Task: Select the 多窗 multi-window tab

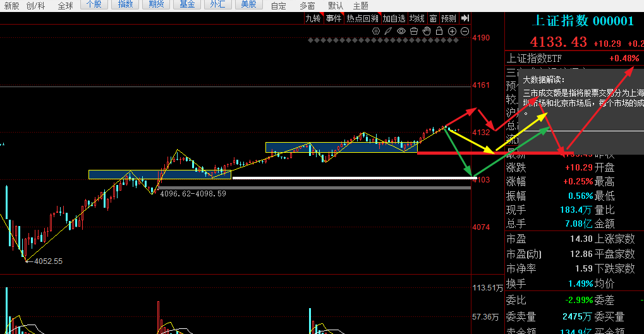Action: click(x=307, y=6)
